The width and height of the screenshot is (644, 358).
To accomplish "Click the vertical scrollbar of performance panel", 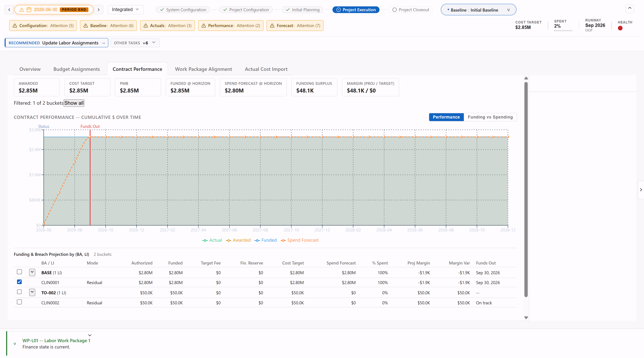I will point(526,189).
